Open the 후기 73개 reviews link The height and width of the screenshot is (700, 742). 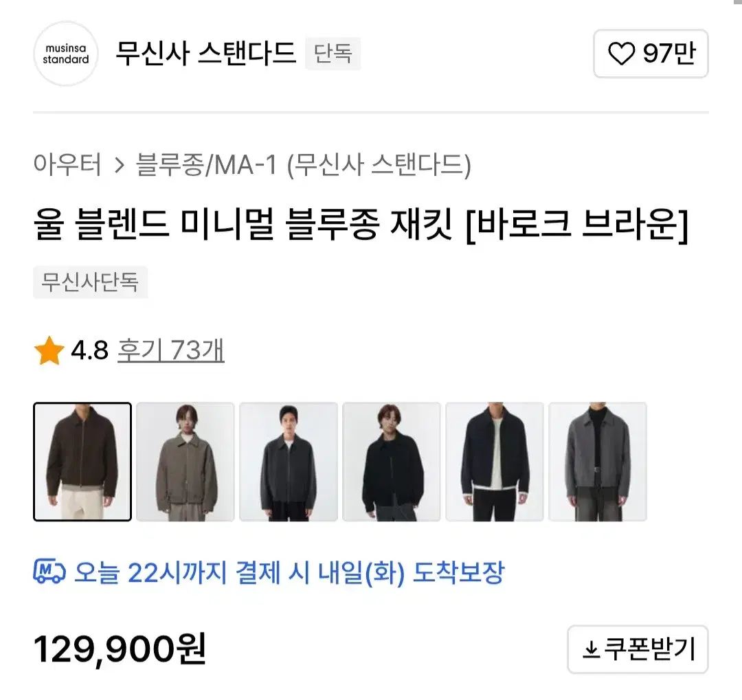click(170, 351)
